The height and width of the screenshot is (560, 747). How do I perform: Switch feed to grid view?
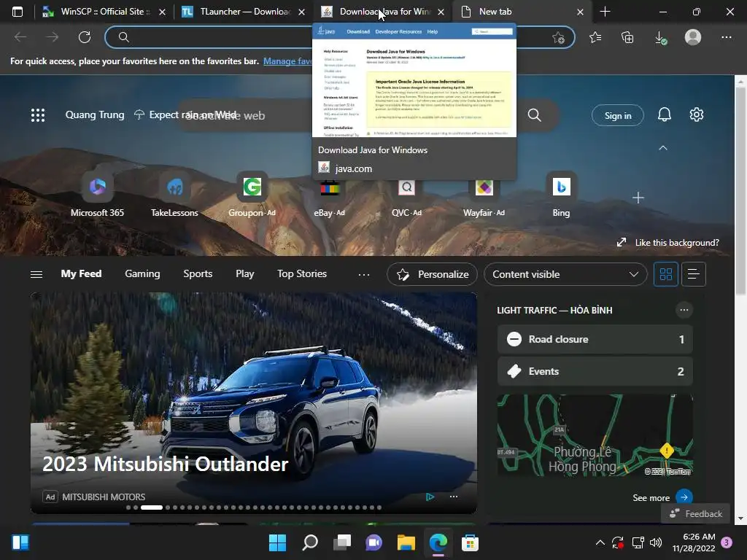click(x=665, y=274)
